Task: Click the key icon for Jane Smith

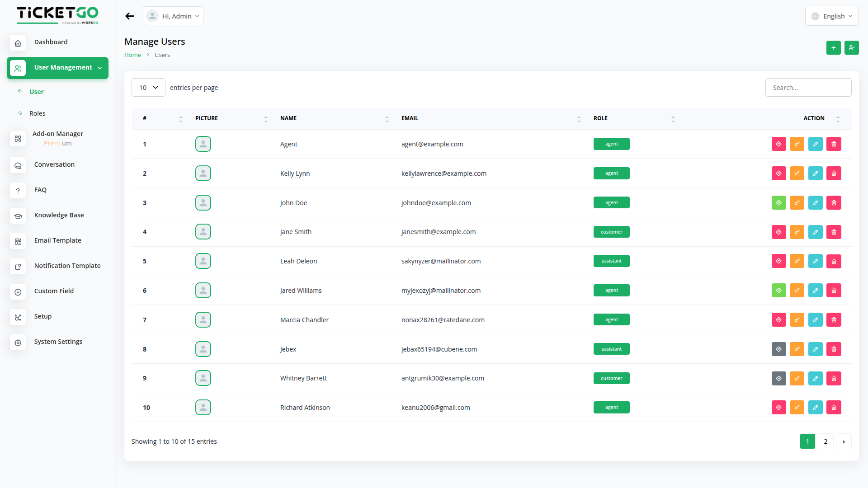Action: coord(797,232)
